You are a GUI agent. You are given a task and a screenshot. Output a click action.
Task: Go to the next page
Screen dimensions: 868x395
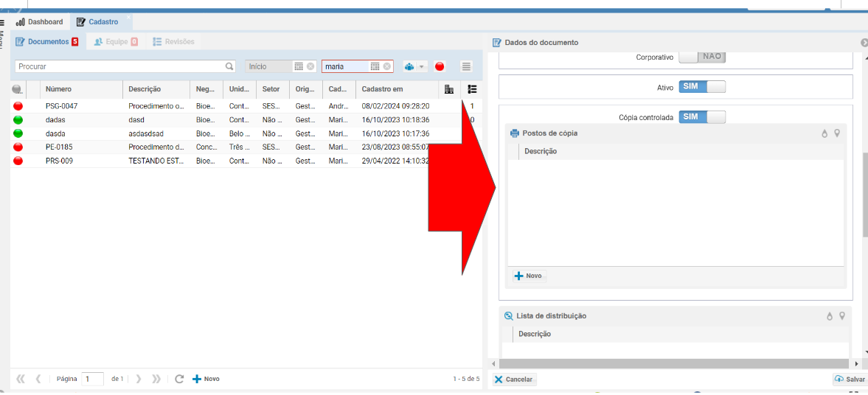coord(139,379)
